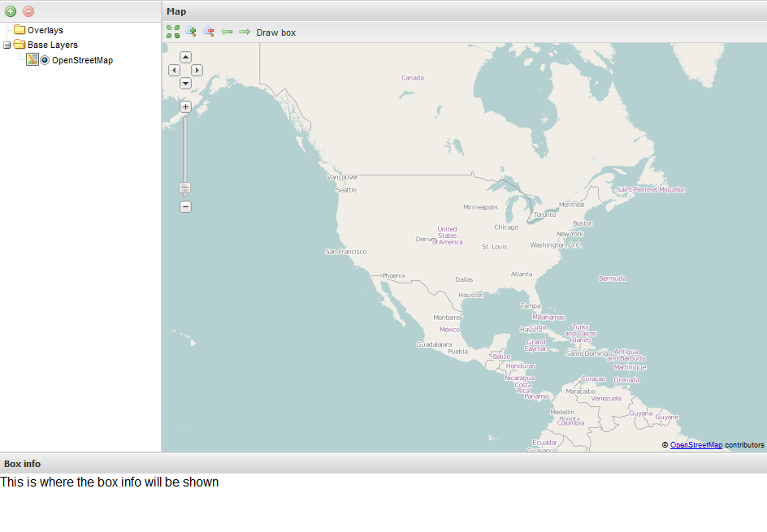This screenshot has width=767, height=532.
Task: Go to previous map view arrow
Action: tap(227, 32)
